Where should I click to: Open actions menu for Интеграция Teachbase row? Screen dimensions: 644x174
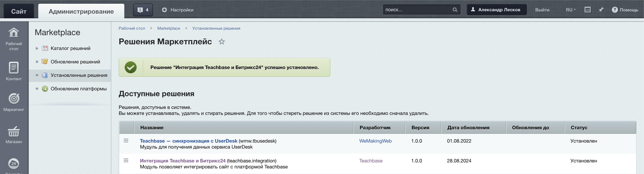tap(126, 161)
